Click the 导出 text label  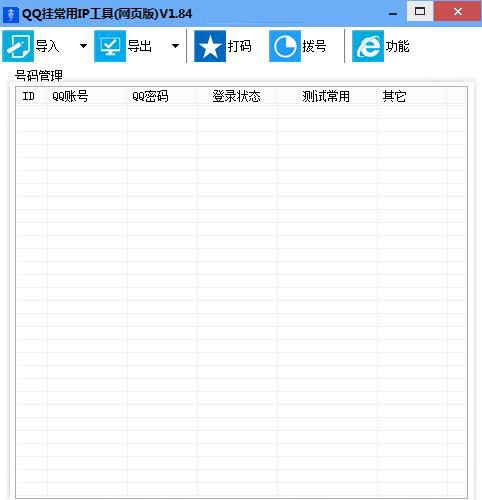[140, 46]
